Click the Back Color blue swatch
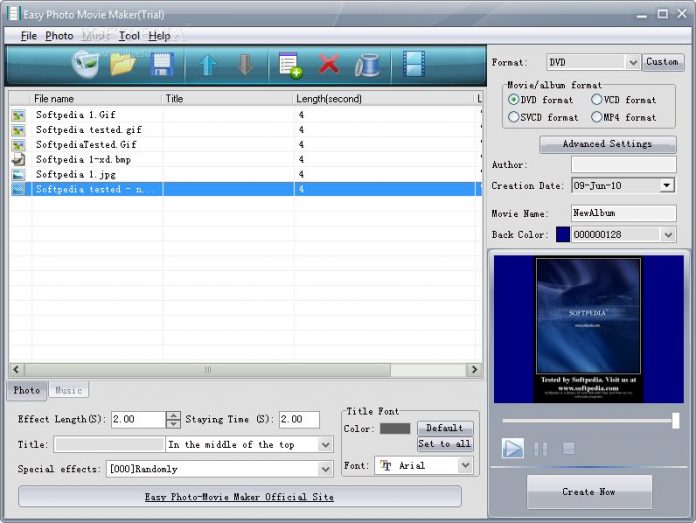The width and height of the screenshot is (696, 523). tap(563, 235)
